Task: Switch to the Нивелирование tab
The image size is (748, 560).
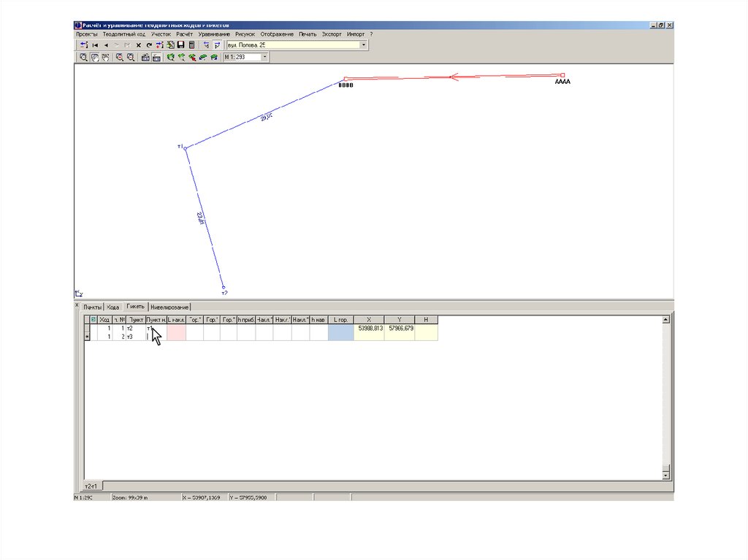Action: (169, 307)
